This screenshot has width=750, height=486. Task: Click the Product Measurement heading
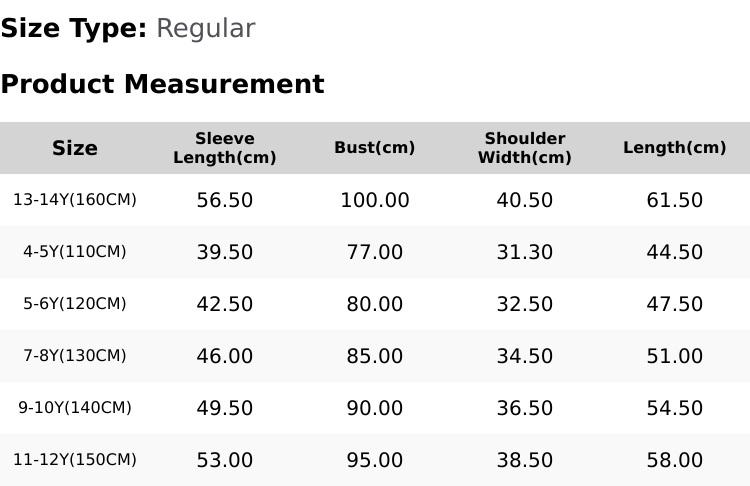point(163,84)
